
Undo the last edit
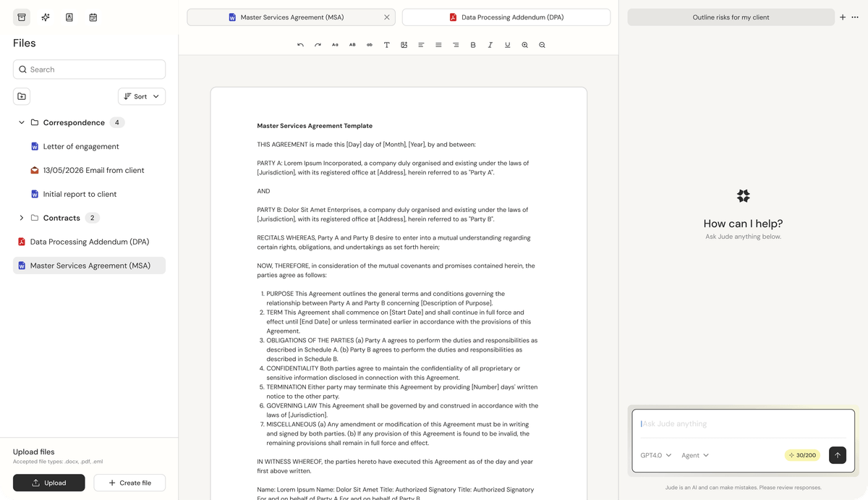click(300, 45)
